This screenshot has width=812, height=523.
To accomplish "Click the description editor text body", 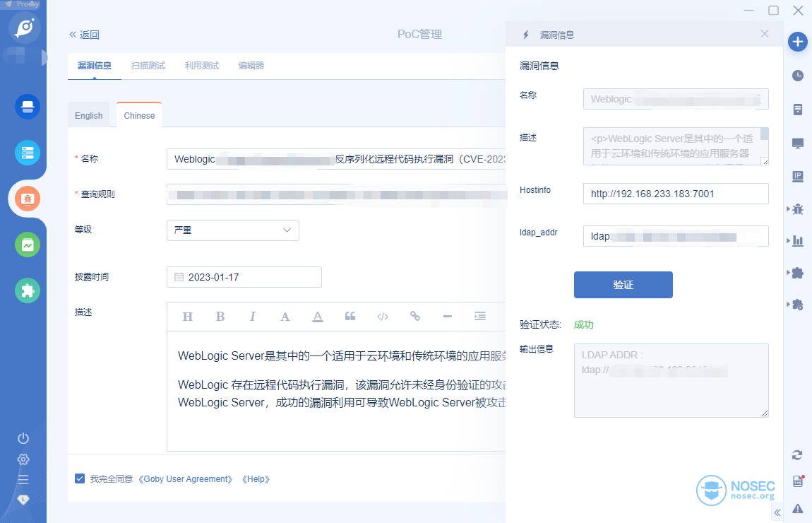I will pos(336,390).
